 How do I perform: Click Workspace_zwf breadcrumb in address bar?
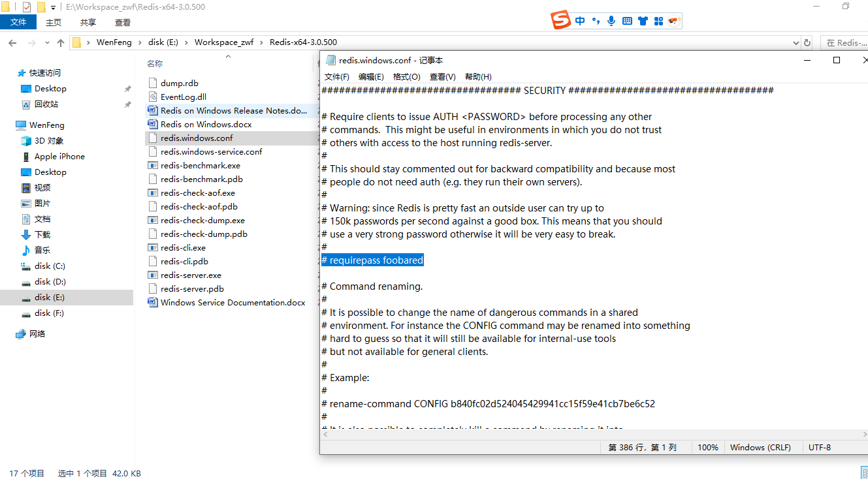(x=224, y=42)
